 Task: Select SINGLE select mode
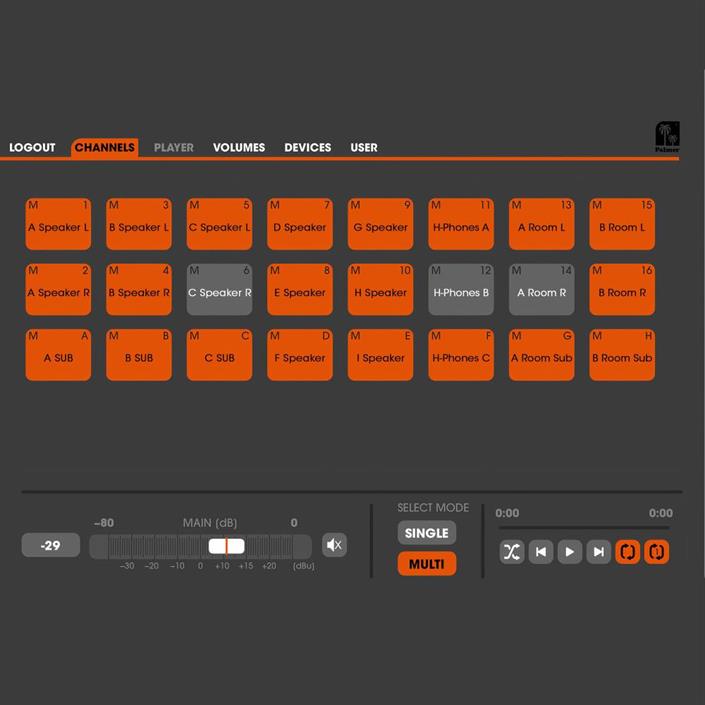coord(426,533)
